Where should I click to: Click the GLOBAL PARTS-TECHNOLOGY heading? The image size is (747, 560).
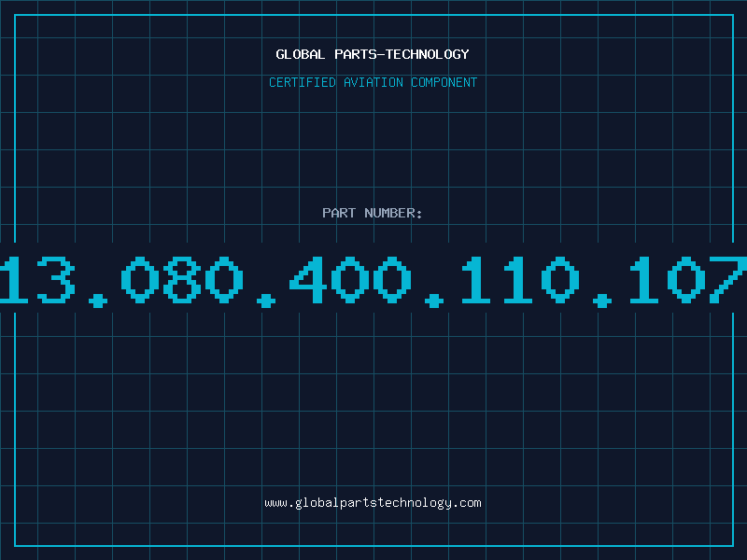pos(373,54)
